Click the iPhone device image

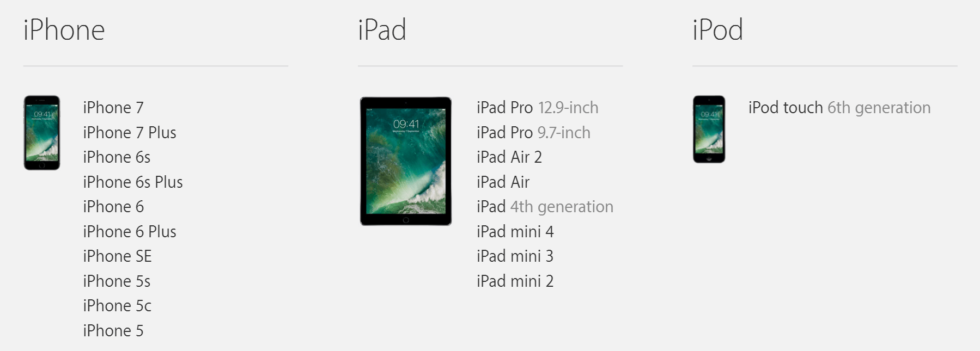(42, 133)
